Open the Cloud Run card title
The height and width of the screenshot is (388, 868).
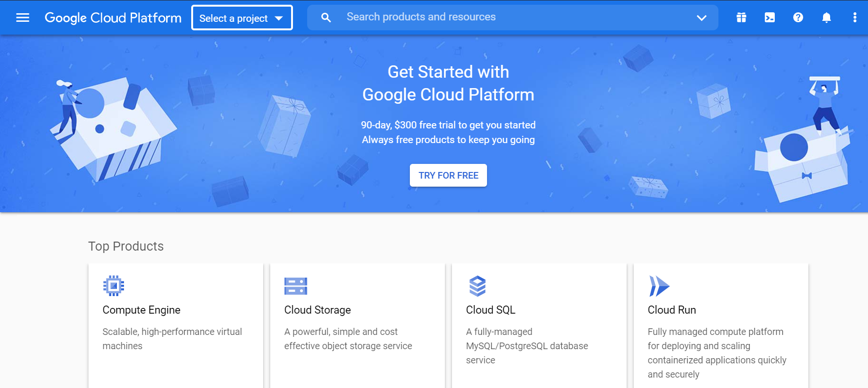point(672,310)
